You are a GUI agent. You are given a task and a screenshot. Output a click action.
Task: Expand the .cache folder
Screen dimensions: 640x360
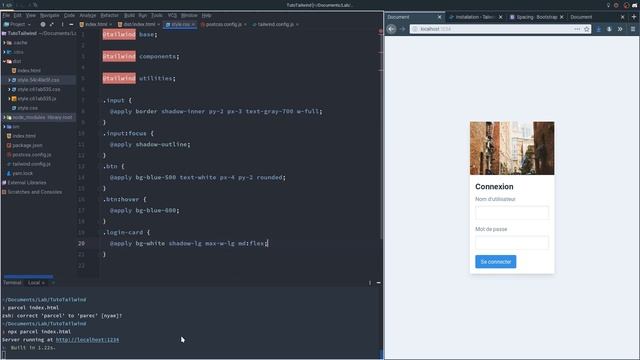point(4,42)
